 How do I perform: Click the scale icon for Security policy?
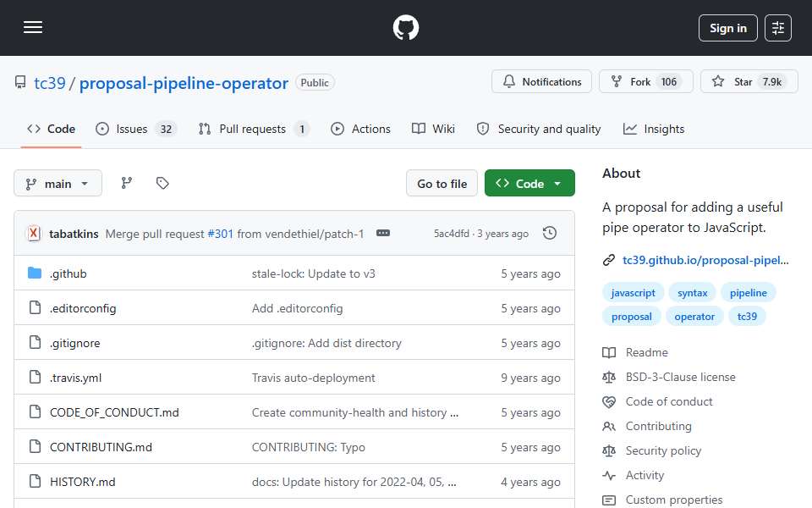click(609, 451)
